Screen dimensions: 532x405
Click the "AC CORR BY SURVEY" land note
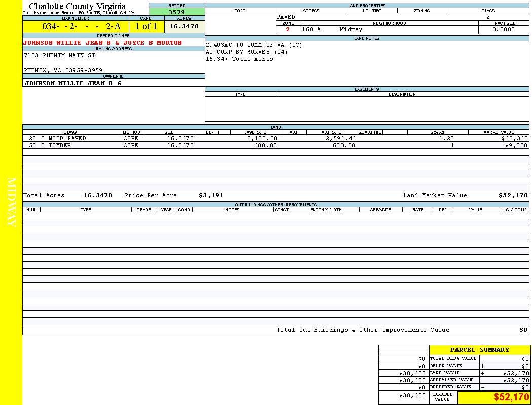tap(246, 52)
